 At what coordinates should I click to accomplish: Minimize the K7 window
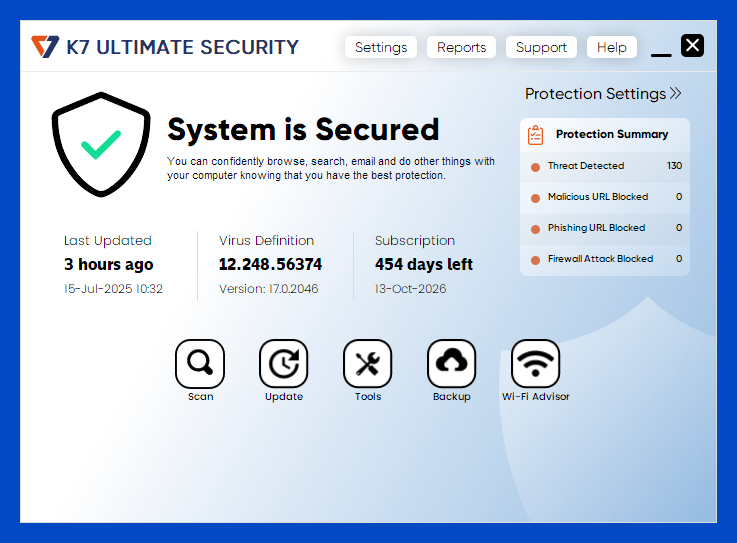661,55
